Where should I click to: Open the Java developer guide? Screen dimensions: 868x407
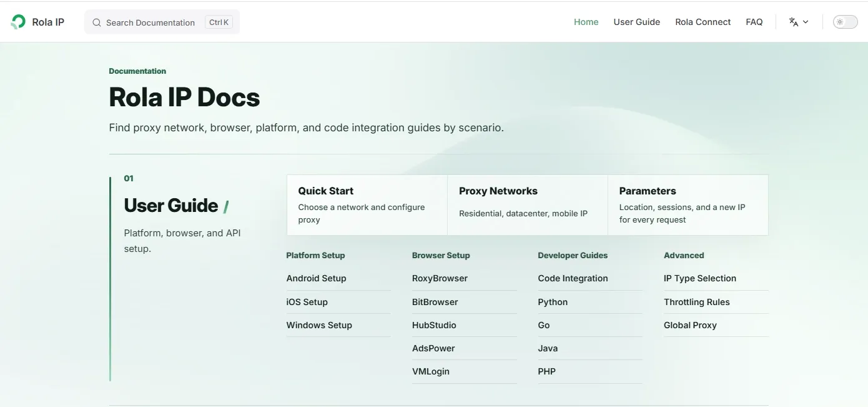coord(548,348)
